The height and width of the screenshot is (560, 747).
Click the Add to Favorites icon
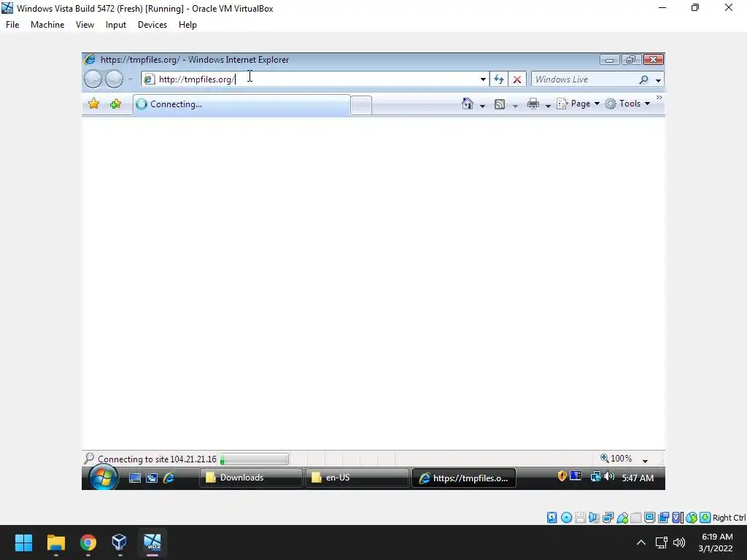115,104
